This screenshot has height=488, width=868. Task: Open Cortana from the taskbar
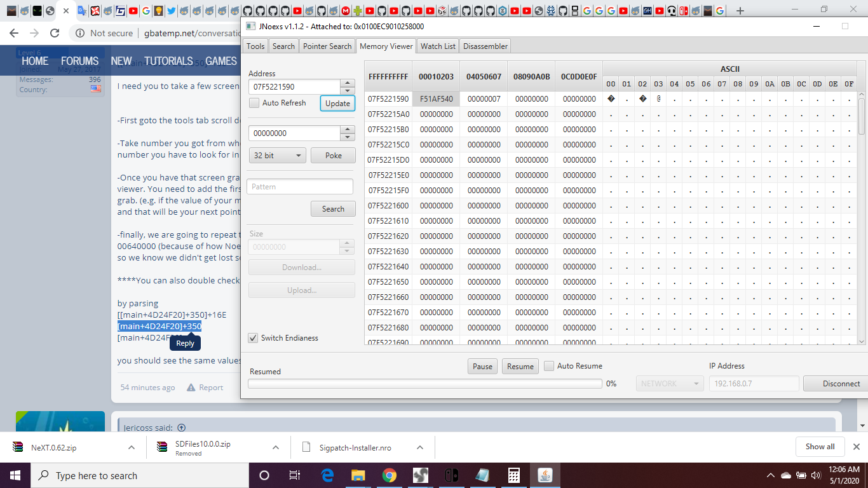264,475
